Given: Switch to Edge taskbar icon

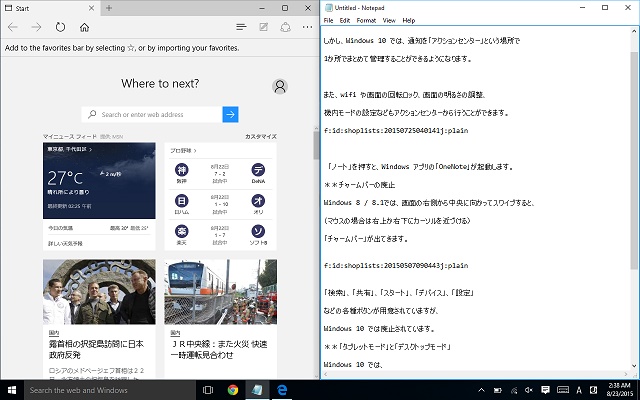Looking at the screenshot, I should coord(282,390).
